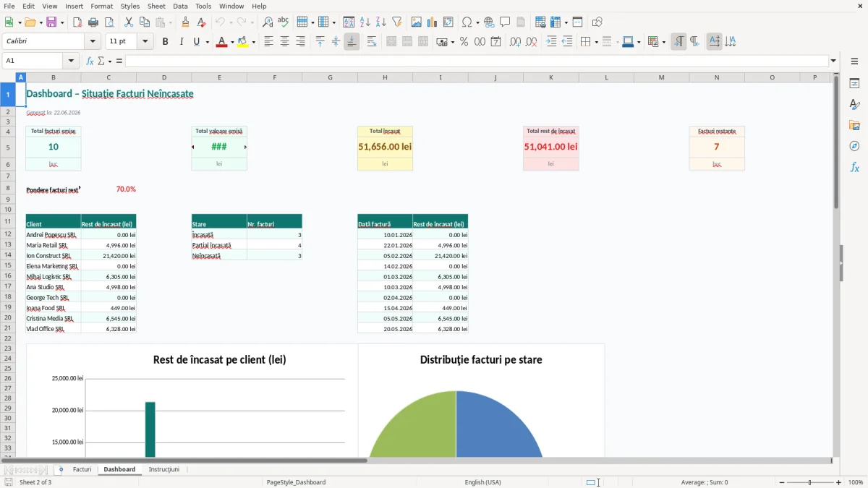Image resolution: width=868 pixels, height=488 pixels.
Task: Open the Function Wizard
Action: tap(90, 61)
